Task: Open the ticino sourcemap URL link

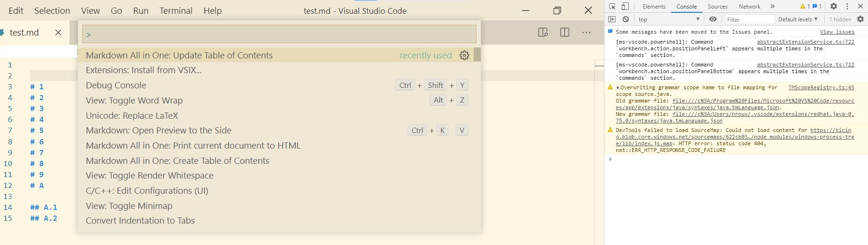Action: (x=735, y=137)
